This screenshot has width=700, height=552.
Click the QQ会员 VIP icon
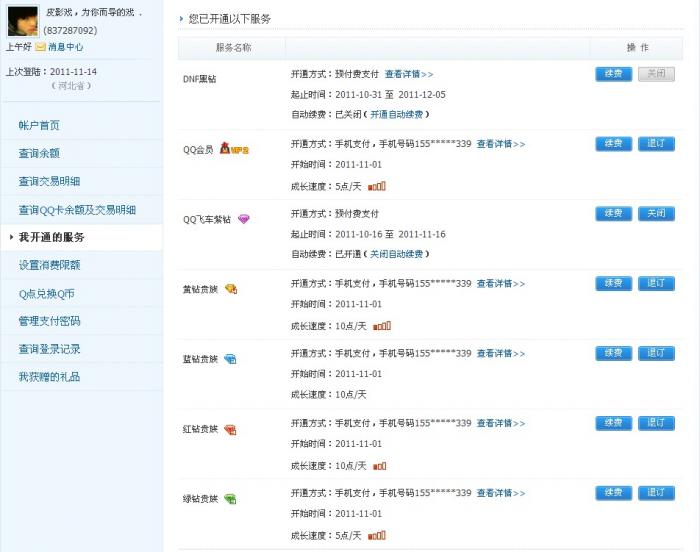click(234, 149)
